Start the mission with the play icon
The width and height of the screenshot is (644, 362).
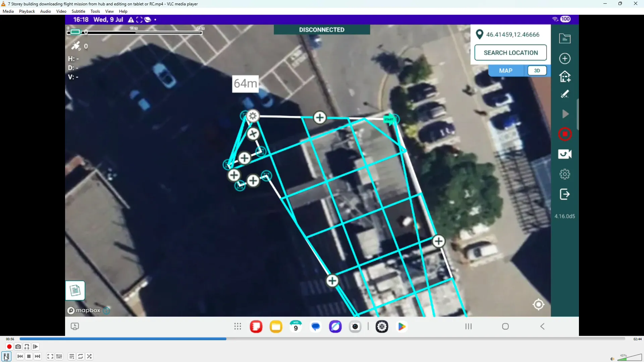[x=565, y=114]
